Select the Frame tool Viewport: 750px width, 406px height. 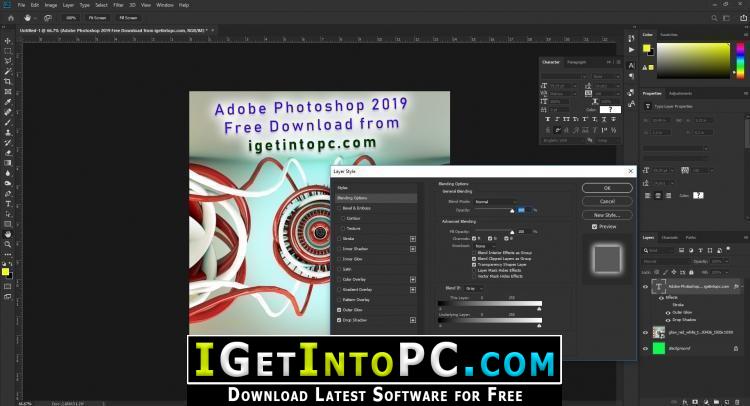pos(8,92)
